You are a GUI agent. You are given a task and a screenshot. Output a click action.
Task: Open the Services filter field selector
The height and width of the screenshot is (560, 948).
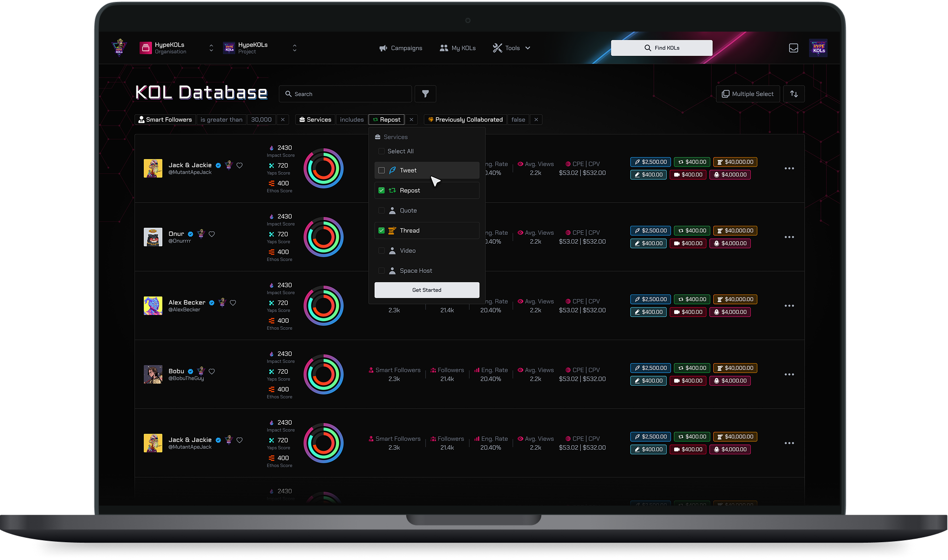coord(315,120)
